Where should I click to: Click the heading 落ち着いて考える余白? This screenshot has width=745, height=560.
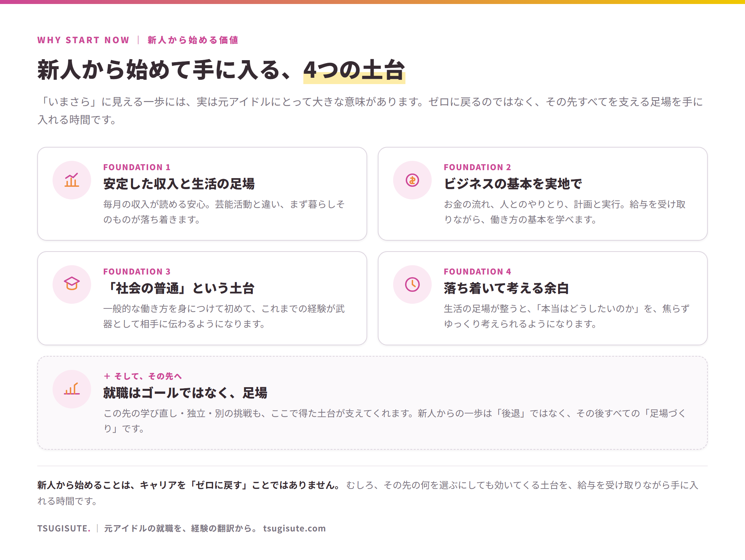506,288
